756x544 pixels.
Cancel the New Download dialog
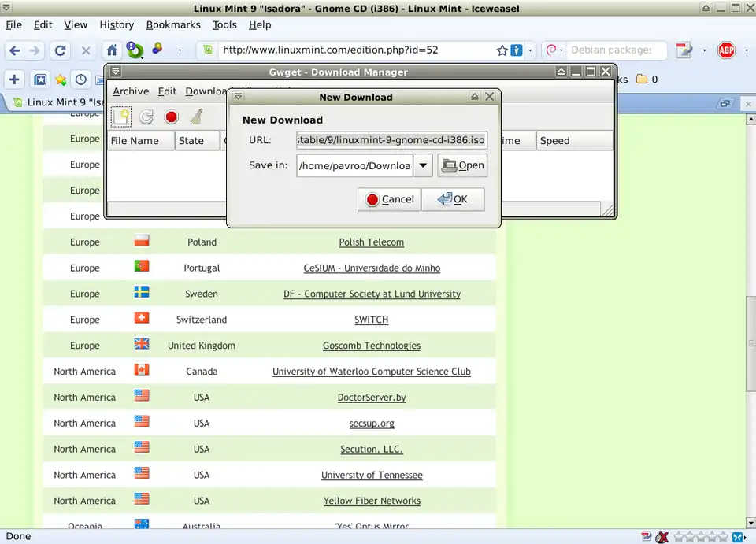point(389,199)
